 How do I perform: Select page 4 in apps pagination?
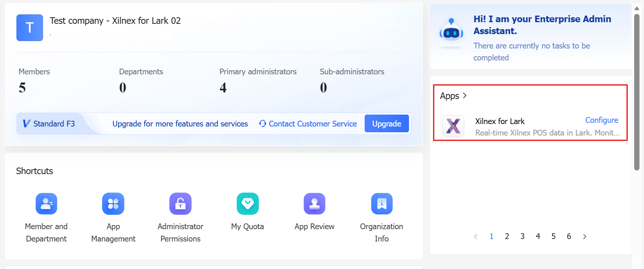click(538, 236)
